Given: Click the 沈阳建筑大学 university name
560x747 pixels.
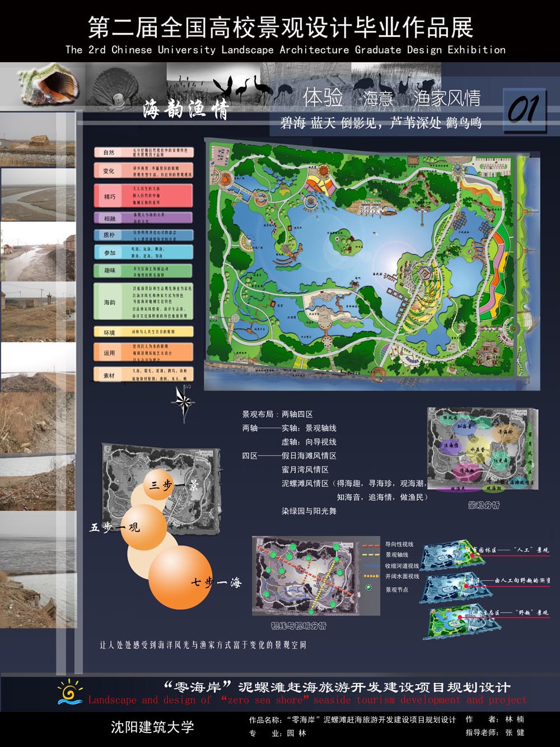Looking at the screenshot, I should (152, 727).
